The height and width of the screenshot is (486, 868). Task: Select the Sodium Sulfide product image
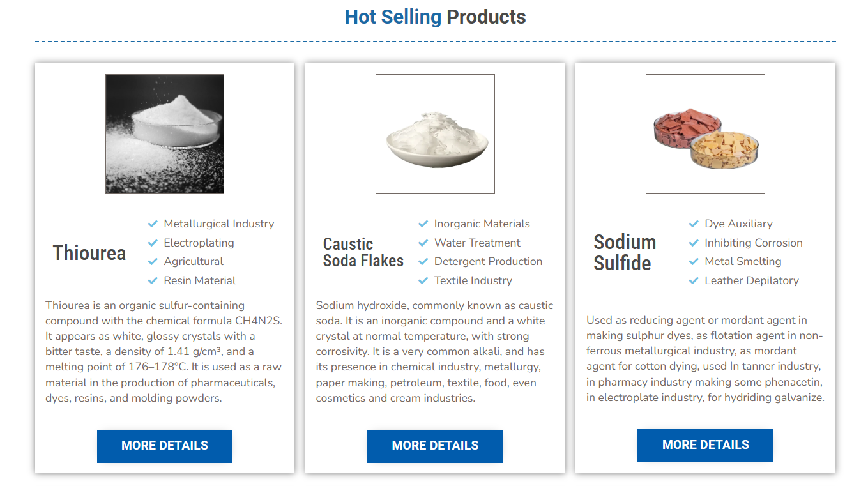[705, 133]
